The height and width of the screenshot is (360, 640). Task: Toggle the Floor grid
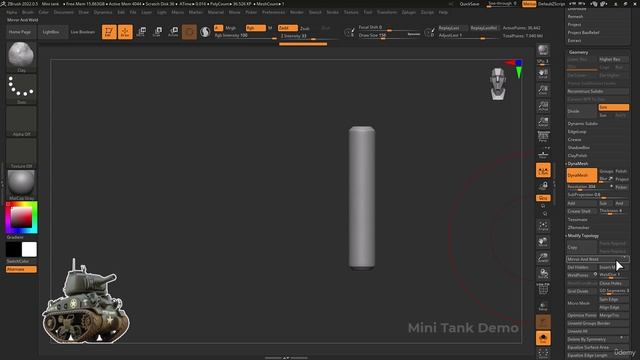coord(543,154)
